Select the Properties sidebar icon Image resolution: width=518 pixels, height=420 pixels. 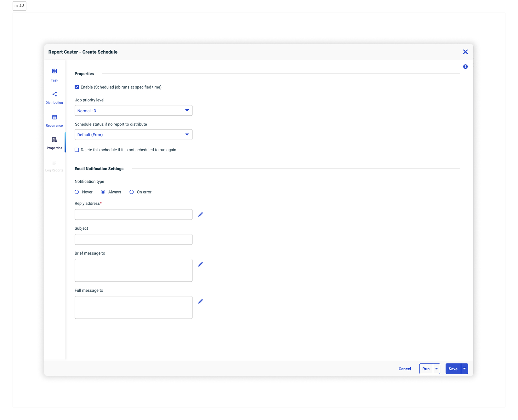coord(54,140)
